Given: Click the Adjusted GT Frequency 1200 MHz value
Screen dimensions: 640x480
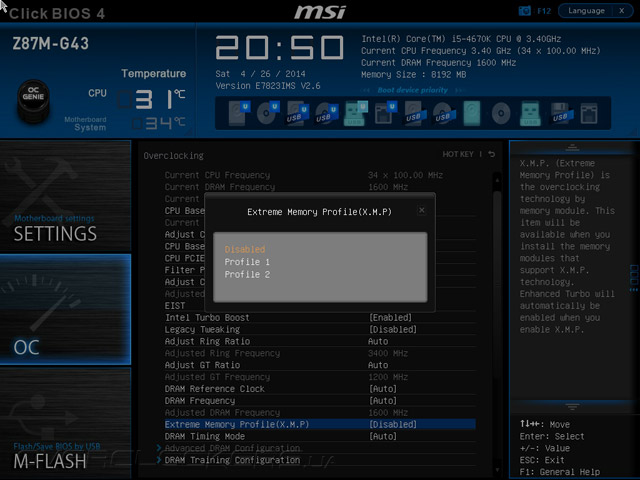Looking at the screenshot, I should (x=388, y=377).
